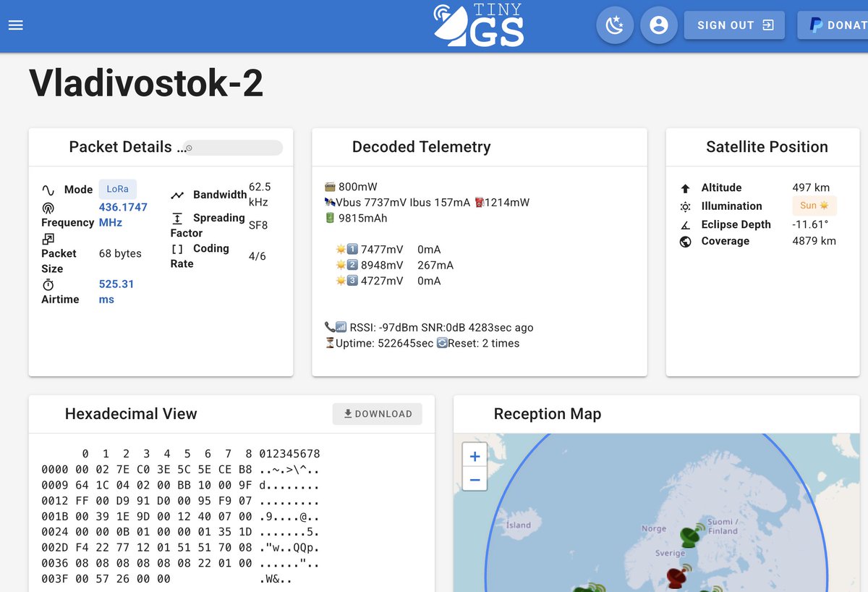Viewport: 868px width, 592px height.
Task: Click the sine wave Mode icon
Action: 48,190
